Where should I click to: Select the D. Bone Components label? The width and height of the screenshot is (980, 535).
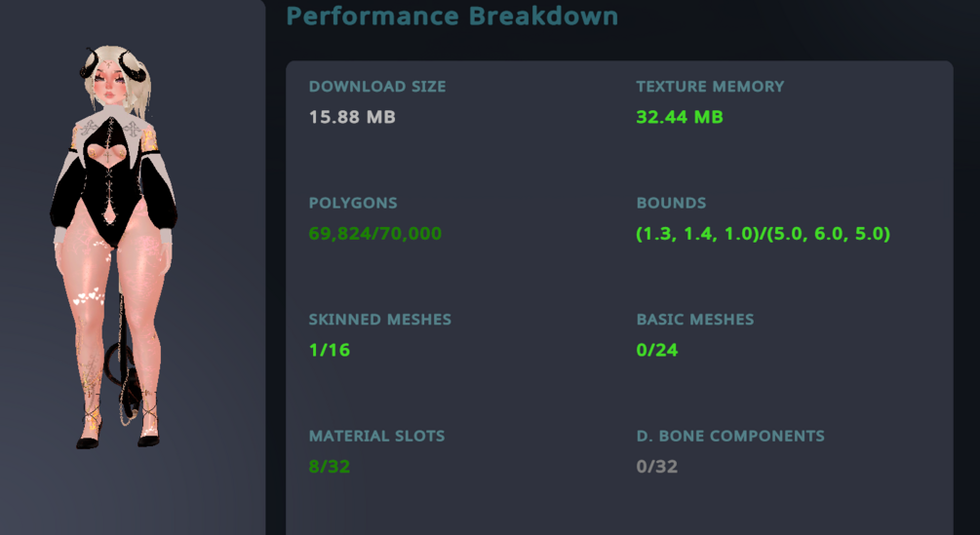click(x=730, y=437)
